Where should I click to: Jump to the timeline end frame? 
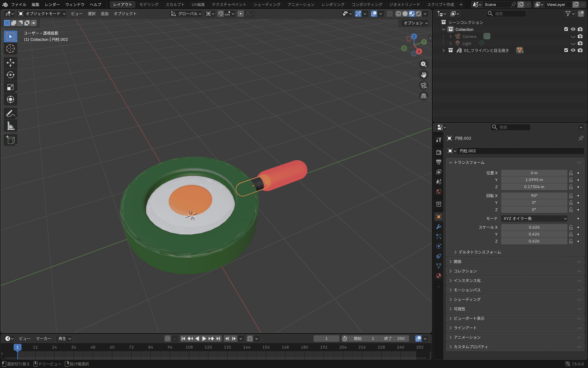(218, 339)
